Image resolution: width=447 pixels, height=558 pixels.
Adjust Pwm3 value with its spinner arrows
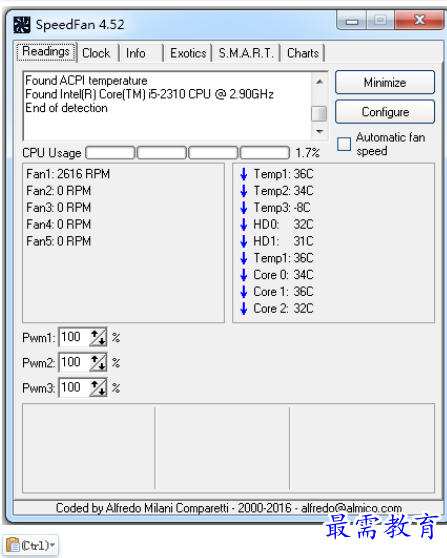click(x=98, y=388)
